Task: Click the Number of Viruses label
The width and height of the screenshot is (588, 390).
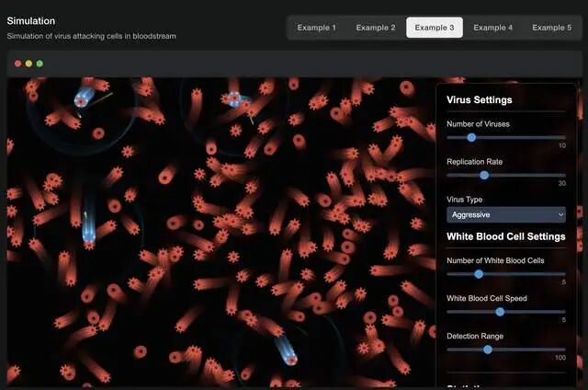Action: click(x=478, y=124)
